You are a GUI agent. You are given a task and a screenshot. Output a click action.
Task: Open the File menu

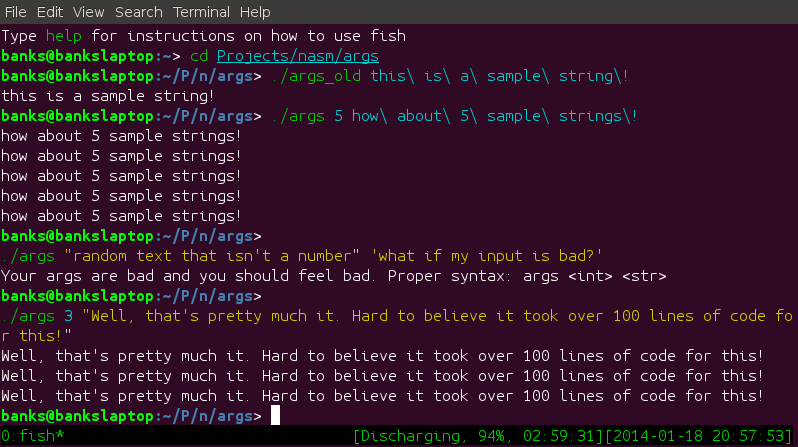[x=15, y=12]
